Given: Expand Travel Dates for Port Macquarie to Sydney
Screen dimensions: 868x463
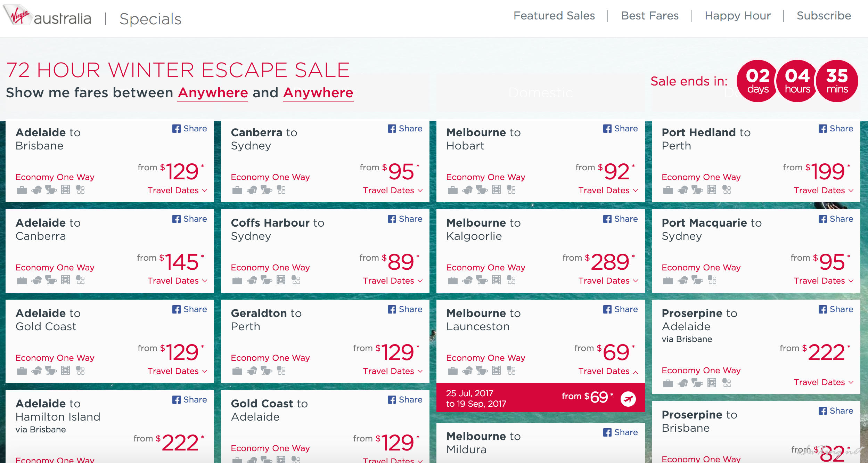Looking at the screenshot, I should click(824, 281).
